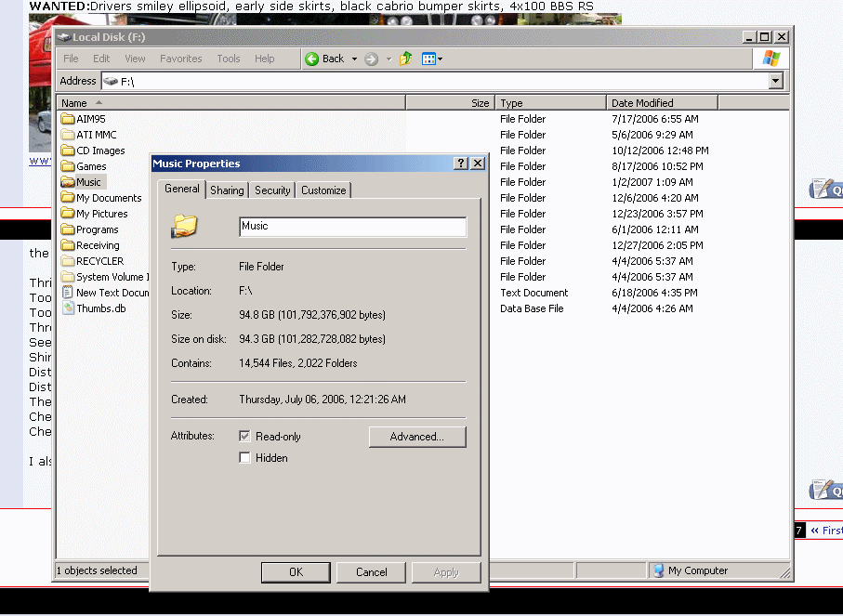The height and width of the screenshot is (616, 843).
Task: Open the Address bar dropdown
Action: pyautogui.click(x=776, y=82)
